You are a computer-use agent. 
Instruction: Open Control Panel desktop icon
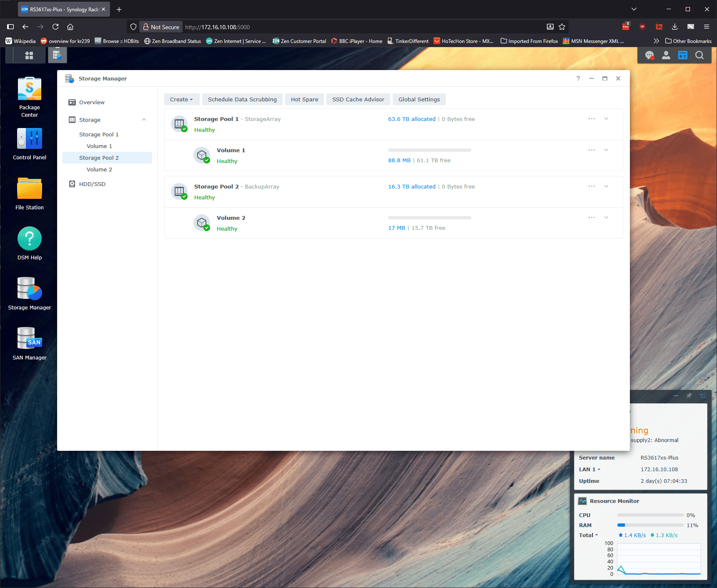point(30,144)
